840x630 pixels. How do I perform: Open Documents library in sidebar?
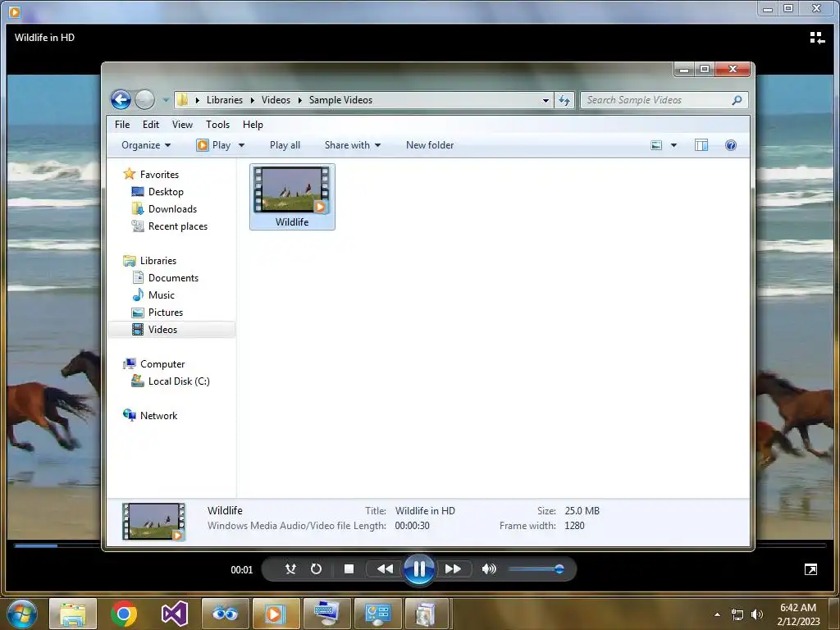click(x=173, y=278)
